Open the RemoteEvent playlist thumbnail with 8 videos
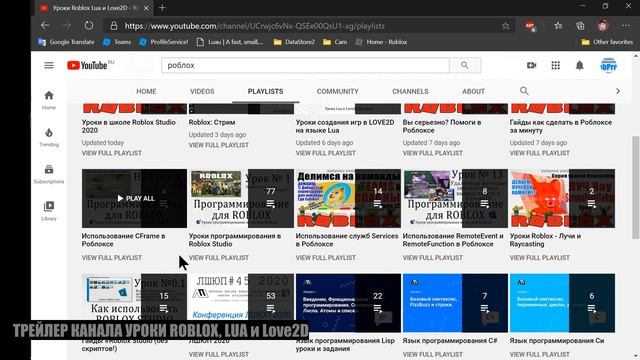This screenshot has height=360, width=640. point(455,198)
